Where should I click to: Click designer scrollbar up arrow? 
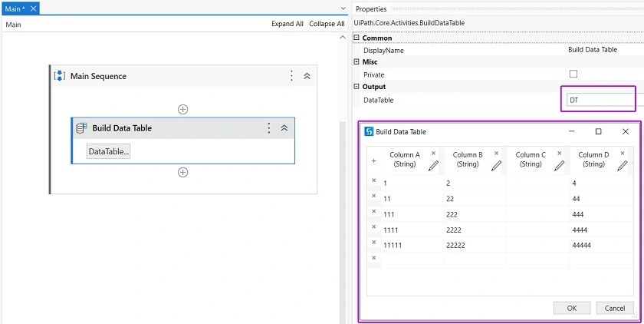coord(343,38)
